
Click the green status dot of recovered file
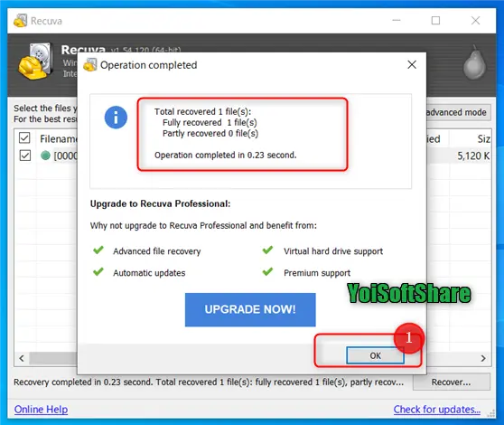[x=46, y=156]
